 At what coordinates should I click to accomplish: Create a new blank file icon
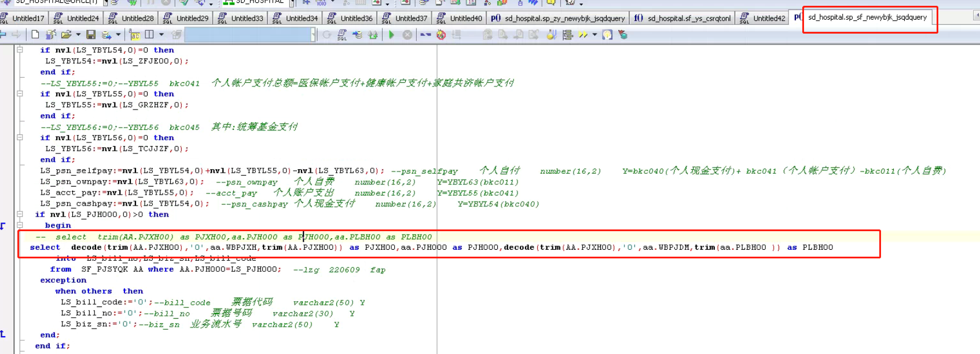35,35
